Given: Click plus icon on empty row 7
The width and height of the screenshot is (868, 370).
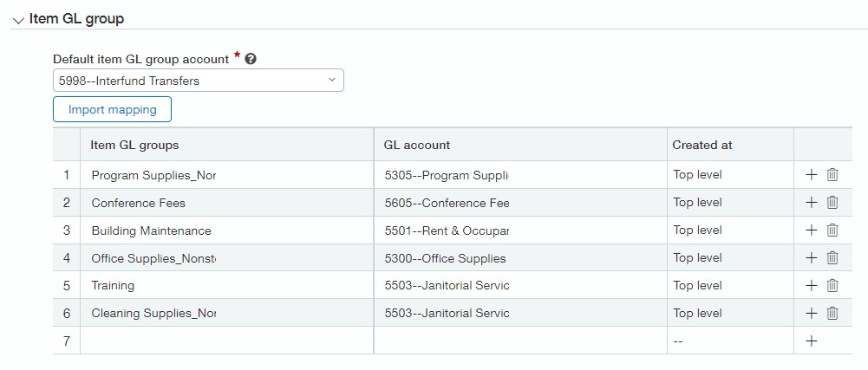Looking at the screenshot, I should pos(812,341).
